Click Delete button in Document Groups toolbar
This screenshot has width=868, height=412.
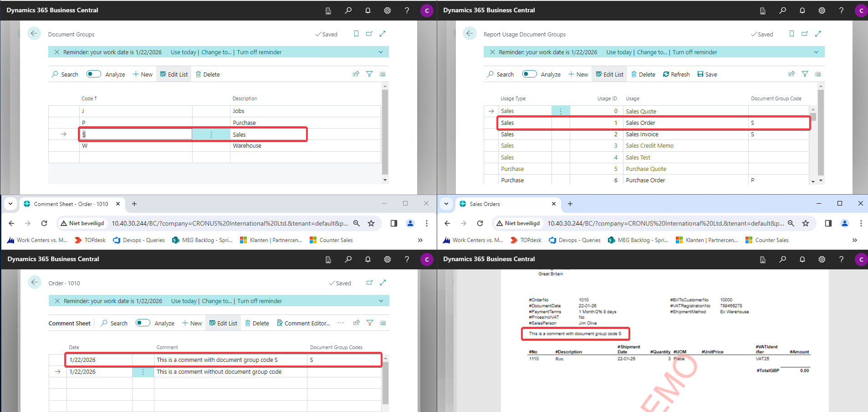click(208, 74)
